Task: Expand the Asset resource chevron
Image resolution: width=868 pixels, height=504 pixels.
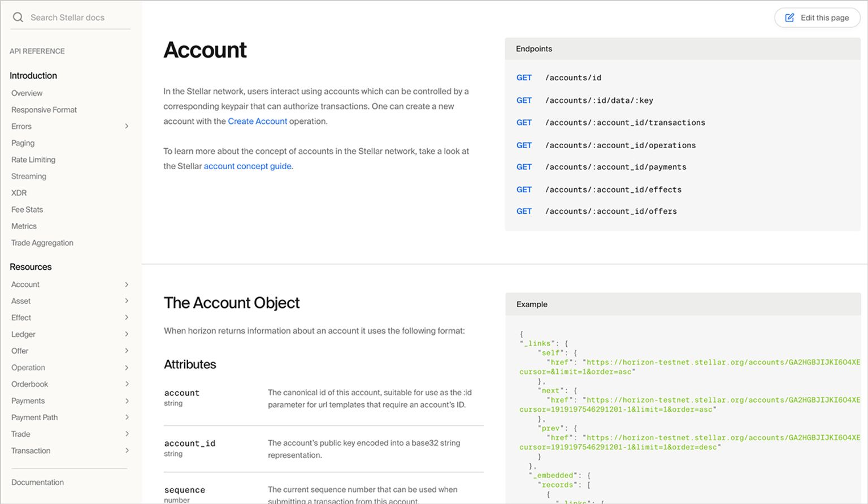Action: (x=127, y=301)
